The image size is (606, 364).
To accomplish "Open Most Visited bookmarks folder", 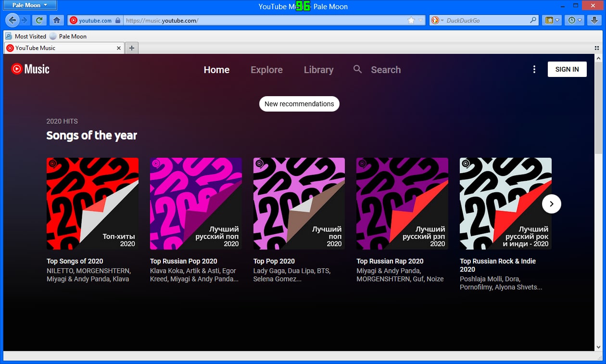I will [x=26, y=36].
